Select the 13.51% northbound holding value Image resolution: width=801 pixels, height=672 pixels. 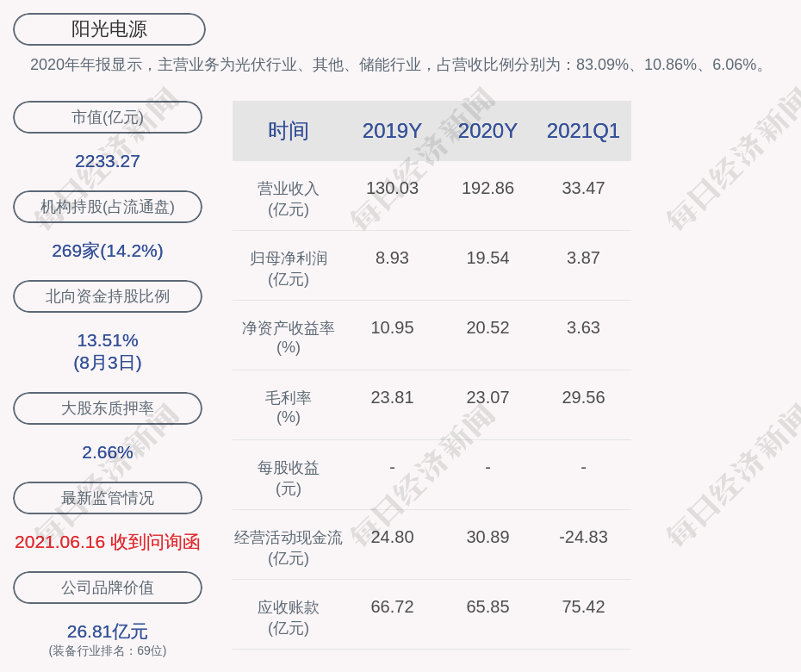pos(108,340)
